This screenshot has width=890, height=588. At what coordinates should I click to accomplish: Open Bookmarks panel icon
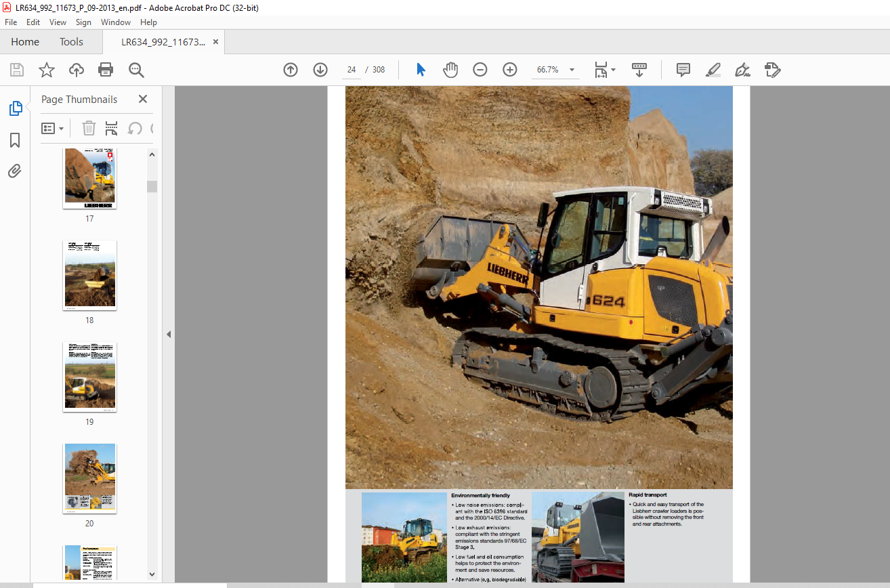point(15,140)
